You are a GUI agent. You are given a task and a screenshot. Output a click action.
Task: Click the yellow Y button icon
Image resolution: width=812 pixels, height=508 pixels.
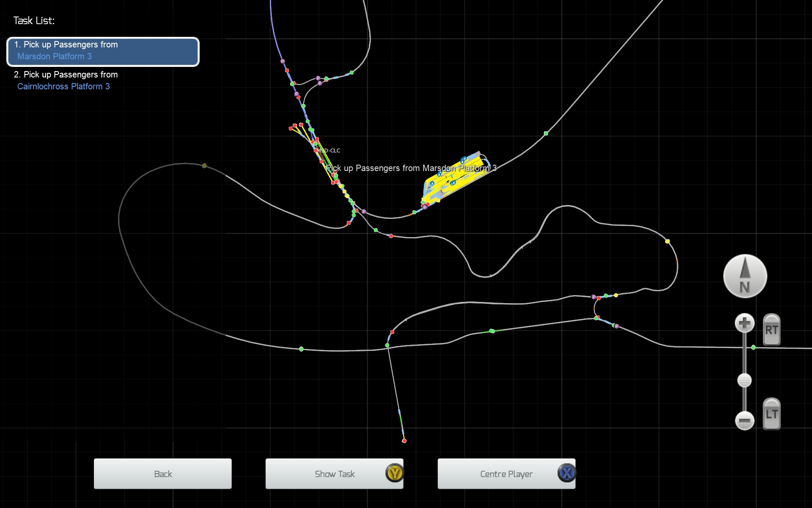[x=395, y=473]
